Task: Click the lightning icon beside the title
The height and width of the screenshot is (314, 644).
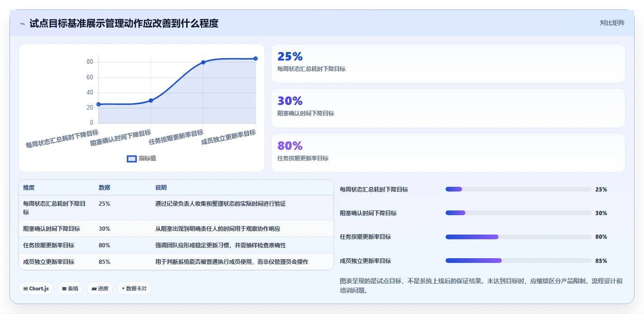Action: point(22,24)
